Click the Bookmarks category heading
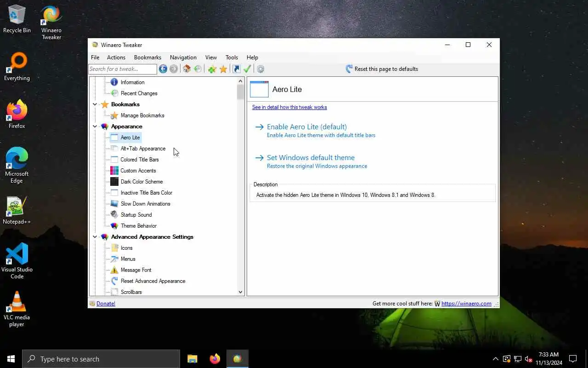588x368 pixels. 125,104
